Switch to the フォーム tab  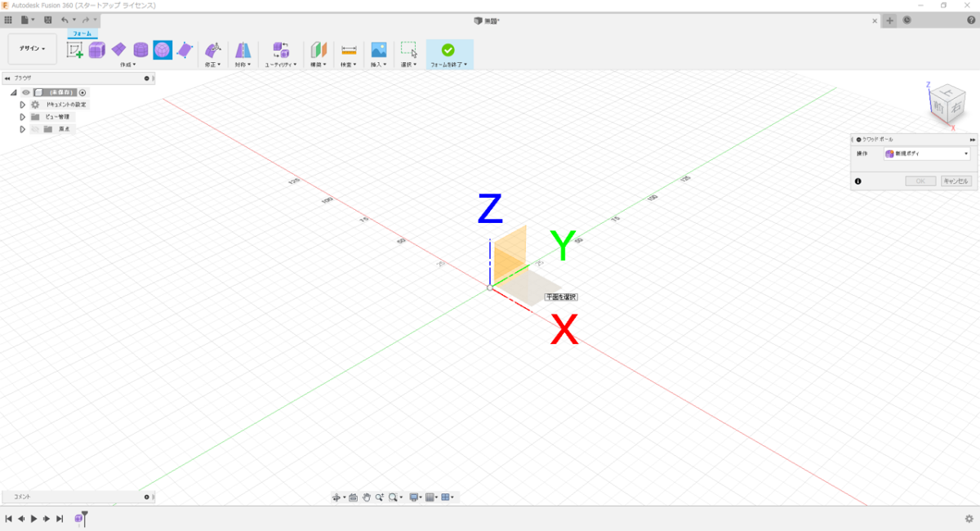point(82,34)
